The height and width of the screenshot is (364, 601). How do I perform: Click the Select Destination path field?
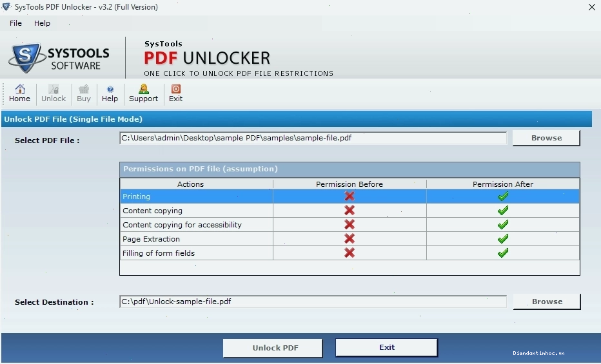click(313, 302)
